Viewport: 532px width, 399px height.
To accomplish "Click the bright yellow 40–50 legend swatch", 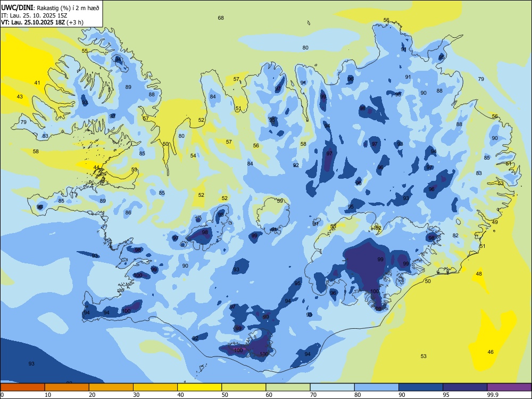I will coord(199,387).
